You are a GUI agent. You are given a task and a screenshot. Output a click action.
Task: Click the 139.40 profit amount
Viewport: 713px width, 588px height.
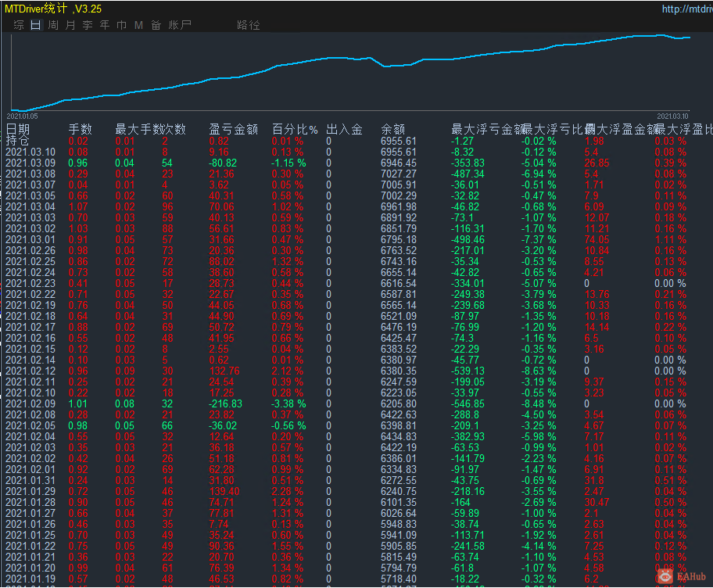pos(224,491)
